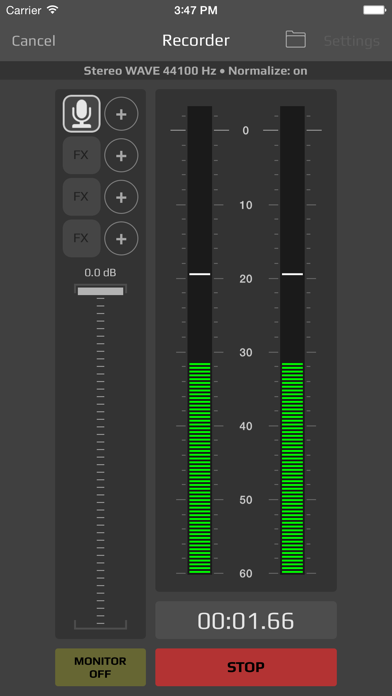
Task: Cancel the recording session
Action: click(x=34, y=41)
